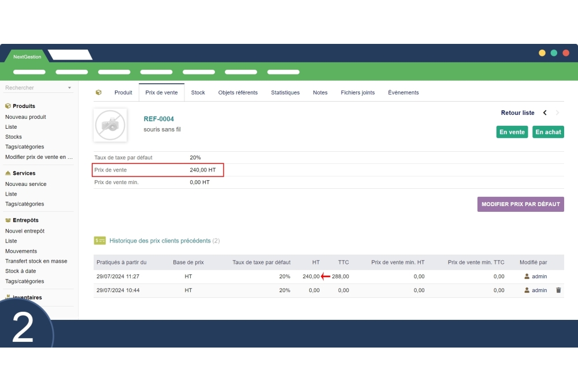Click the price history money icon
The width and height of the screenshot is (578, 392).
99,241
